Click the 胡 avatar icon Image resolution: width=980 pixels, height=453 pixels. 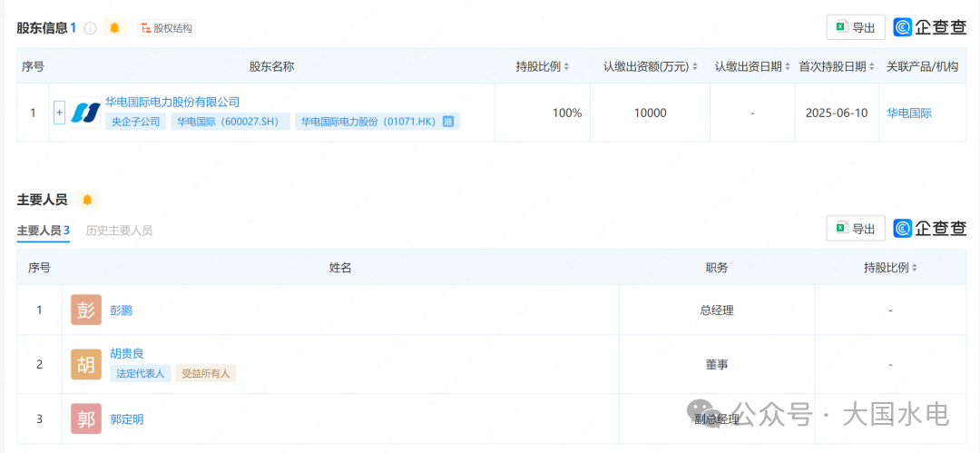pos(86,364)
